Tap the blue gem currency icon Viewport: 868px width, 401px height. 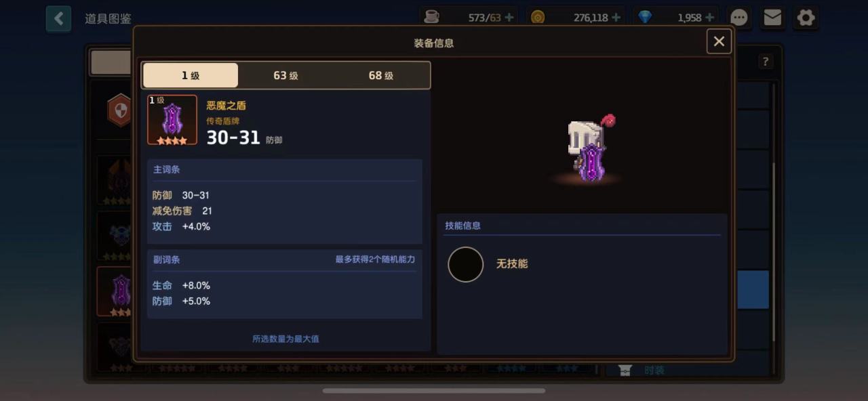click(x=645, y=17)
